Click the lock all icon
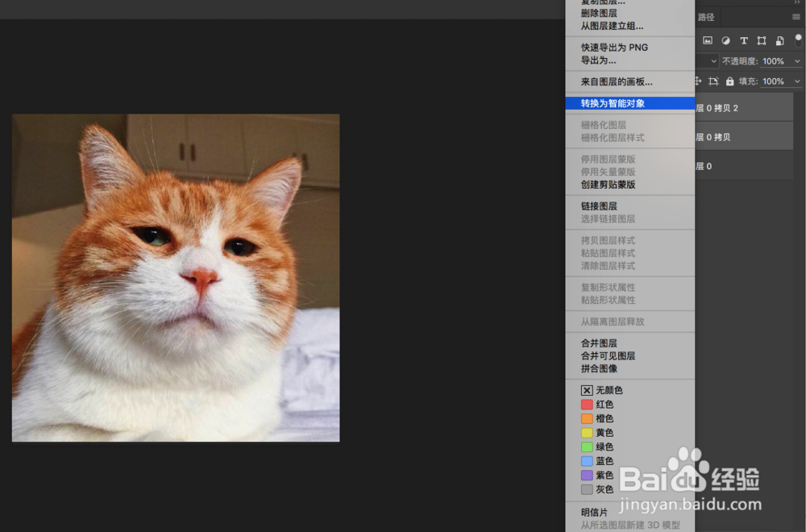Viewport: 806px width, 532px height. click(729, 81)
